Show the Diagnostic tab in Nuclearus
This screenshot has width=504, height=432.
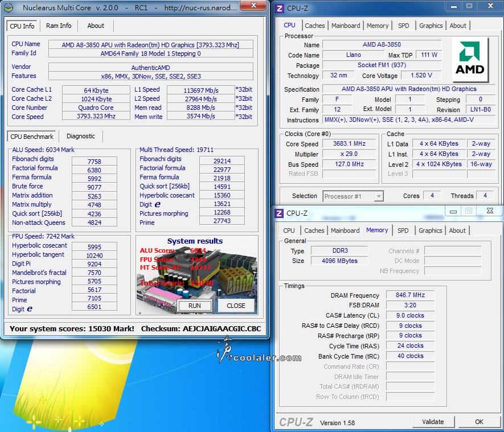point(81,136)
